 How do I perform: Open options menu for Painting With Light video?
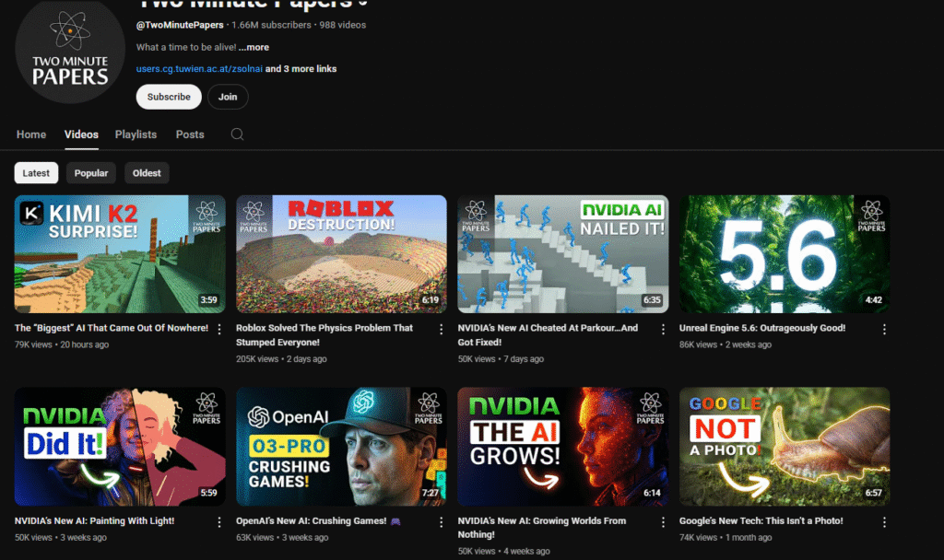[x=219, y=522]
